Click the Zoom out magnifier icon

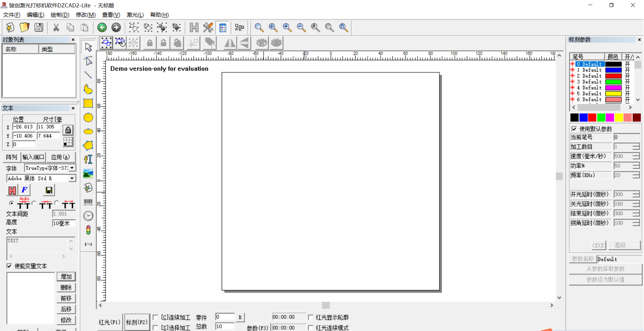[x=301, y=27]
